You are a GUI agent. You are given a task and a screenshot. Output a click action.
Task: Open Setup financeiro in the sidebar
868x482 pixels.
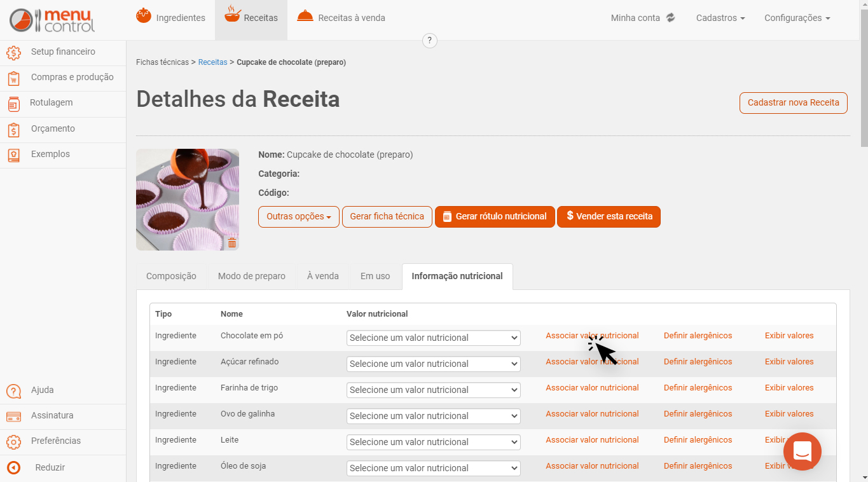click(63, 52)
